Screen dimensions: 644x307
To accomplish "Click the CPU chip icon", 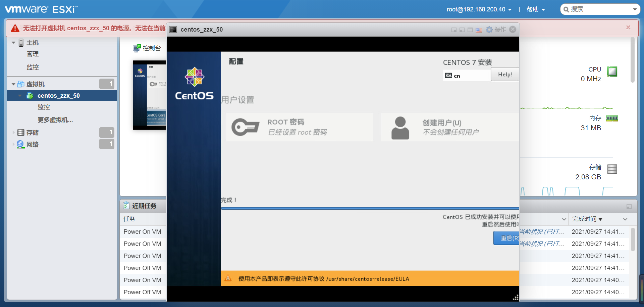I will click(x=612, y=71).
